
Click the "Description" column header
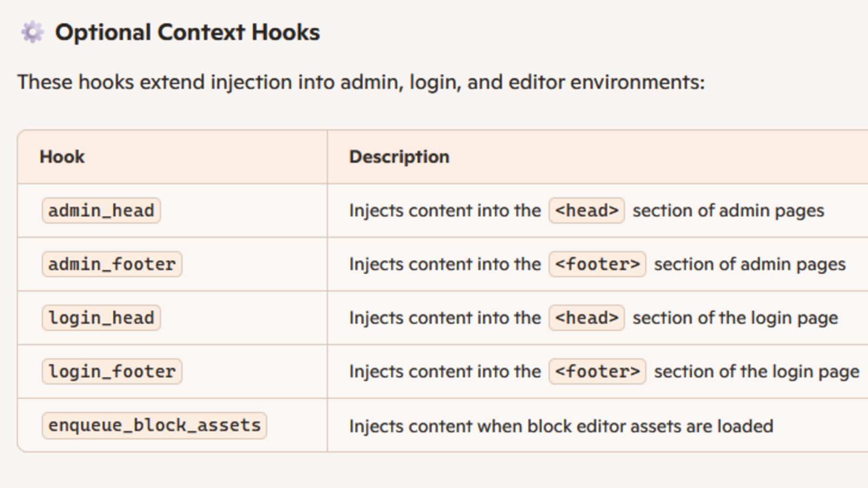[x=399, y=157]
